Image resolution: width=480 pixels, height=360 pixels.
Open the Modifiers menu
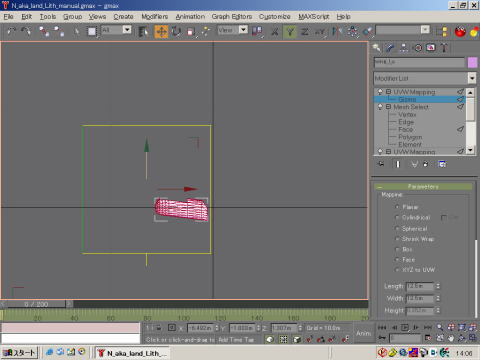tap(154, 16)
